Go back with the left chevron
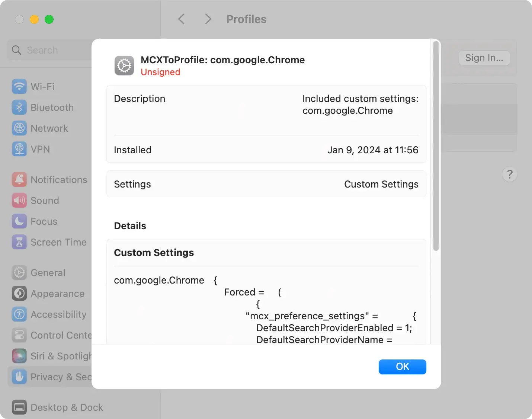 coord(182,19)
